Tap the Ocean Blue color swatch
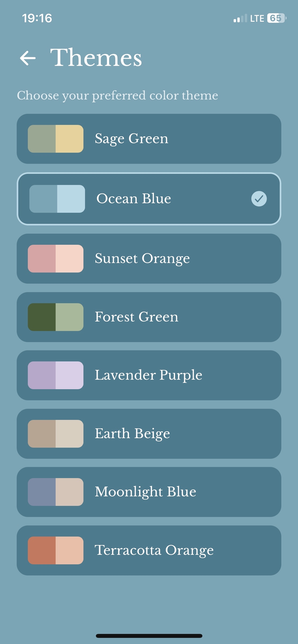Viewport: 298px width, 644px height. (x=57, y=199)
